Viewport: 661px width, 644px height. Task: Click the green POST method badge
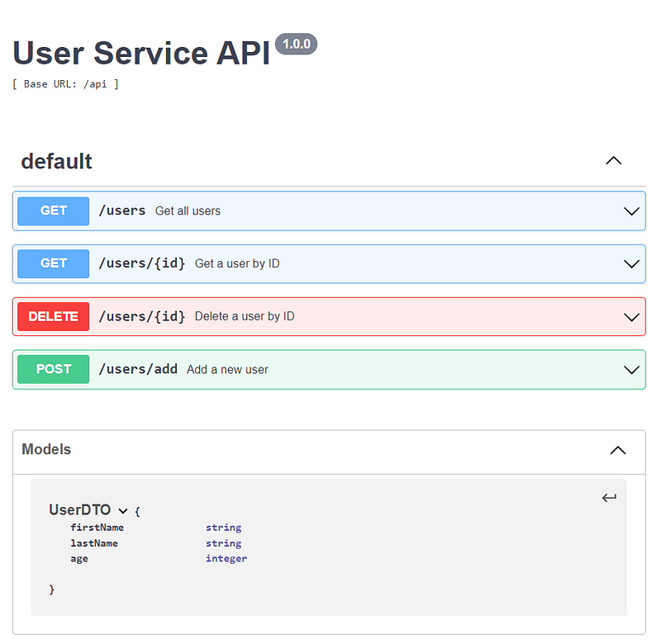coord(53,369)
